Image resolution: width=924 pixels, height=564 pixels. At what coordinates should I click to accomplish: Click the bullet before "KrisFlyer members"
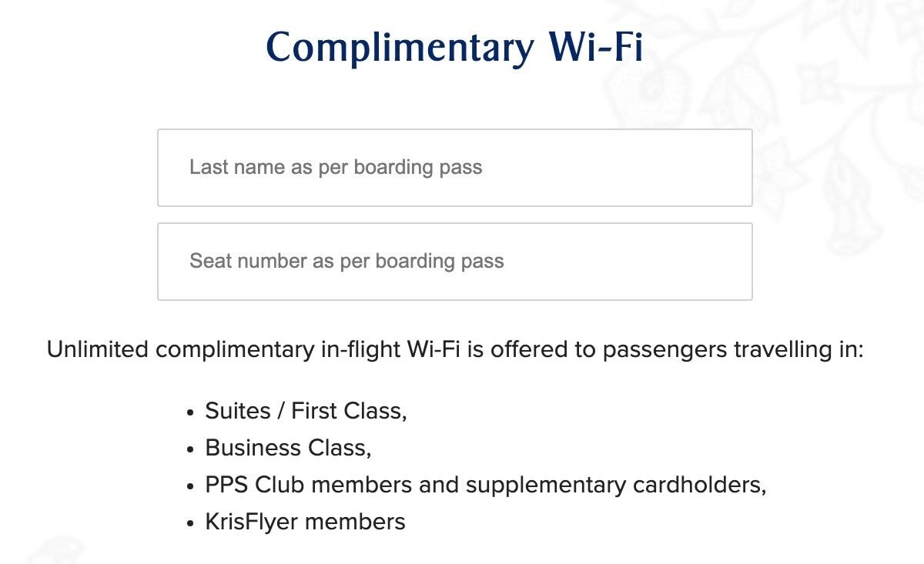pyautogui.click(x=190, y=525)
